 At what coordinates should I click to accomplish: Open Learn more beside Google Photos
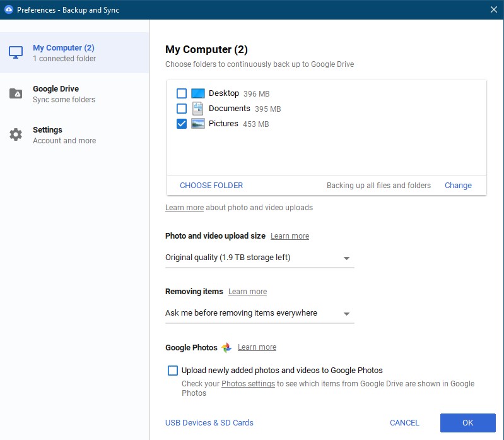click(x=257, y=347)
